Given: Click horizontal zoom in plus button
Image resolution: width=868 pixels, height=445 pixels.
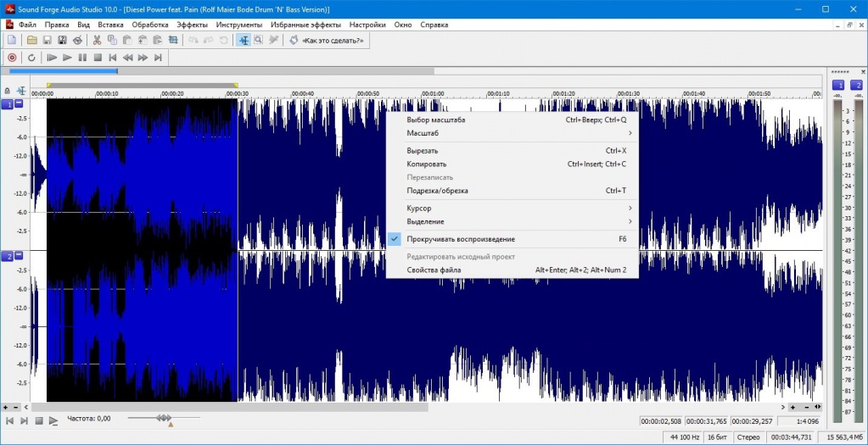Looking at the screenshot, I should click(x=792, y=408).
